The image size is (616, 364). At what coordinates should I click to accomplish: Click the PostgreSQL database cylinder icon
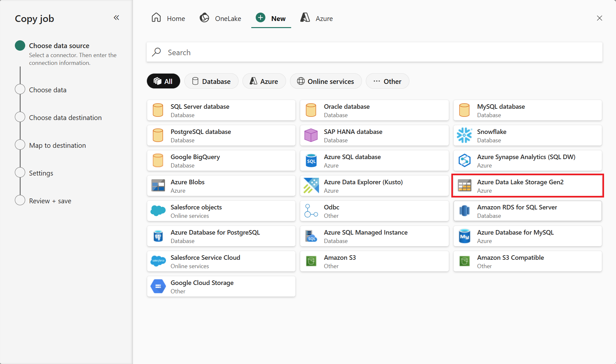158,136
